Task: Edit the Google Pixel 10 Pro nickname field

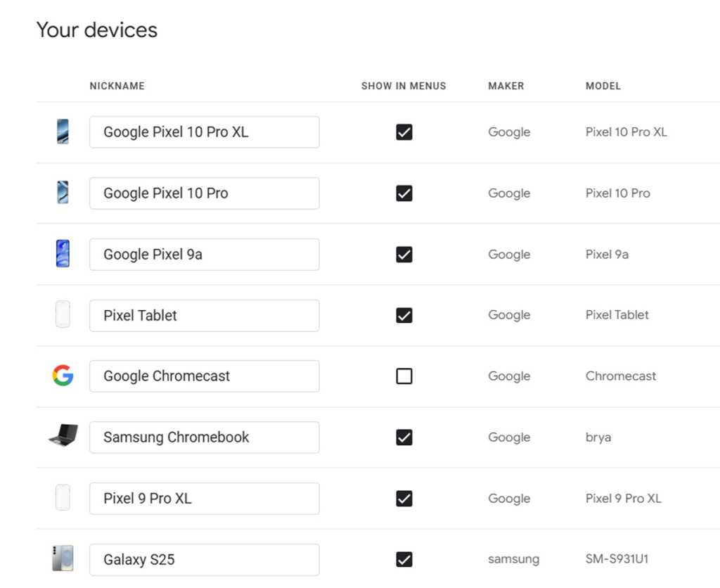Action: [x=204, y=193]
